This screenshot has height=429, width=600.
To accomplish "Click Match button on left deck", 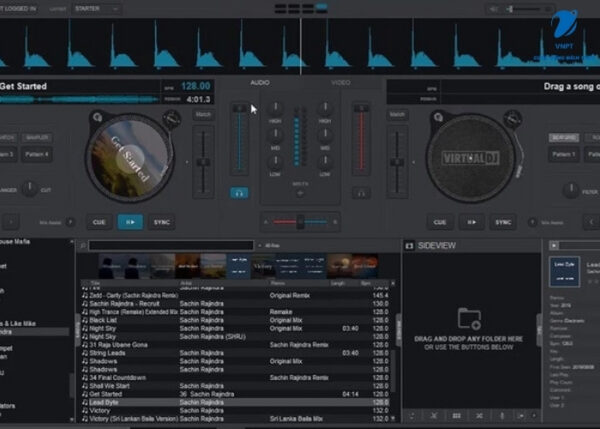I will coord(203,114).
